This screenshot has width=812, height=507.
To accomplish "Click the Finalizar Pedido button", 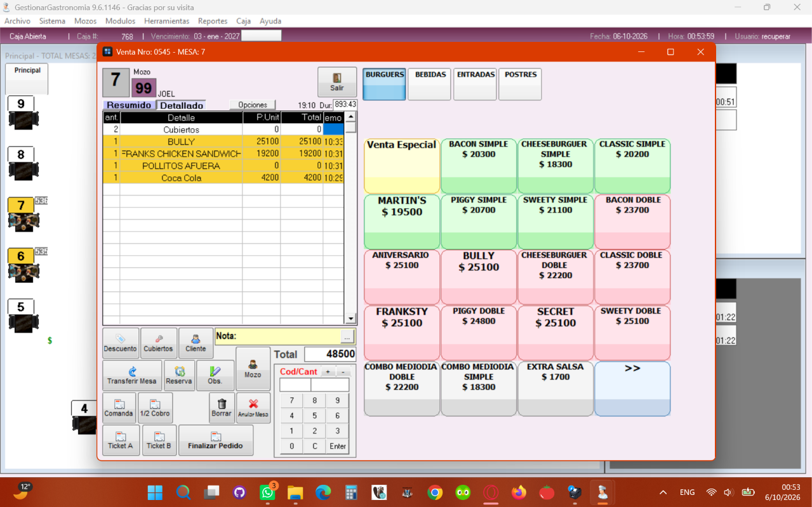I will [216, 440].
